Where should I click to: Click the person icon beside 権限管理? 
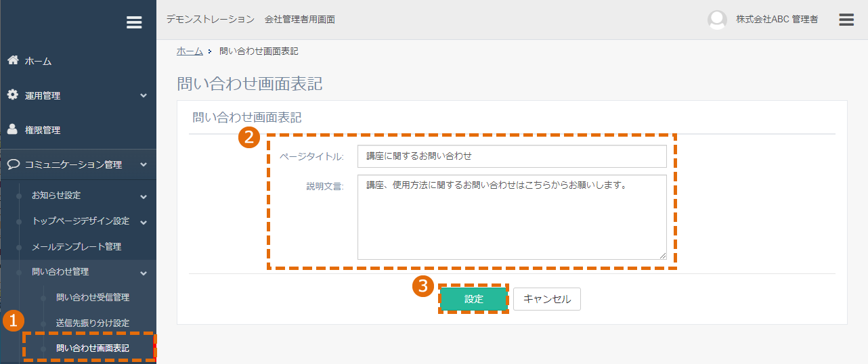[x=12, y=129]
